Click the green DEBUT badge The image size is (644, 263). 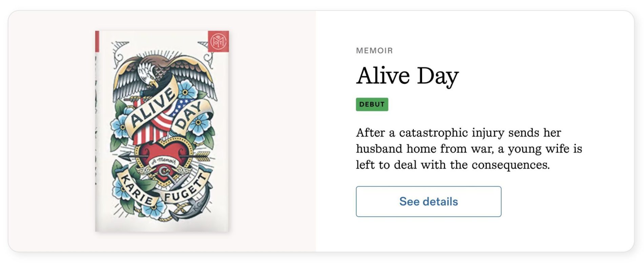click(x=372, y=105)
